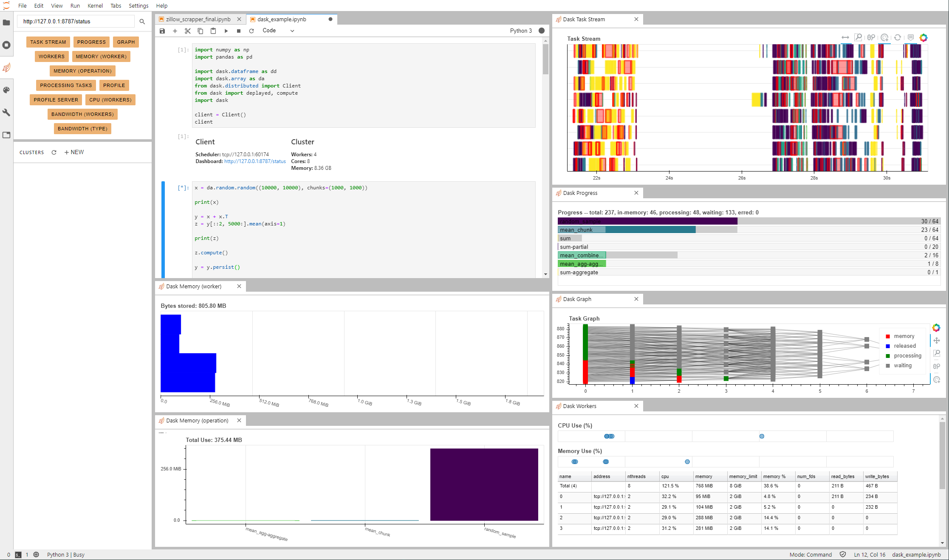
Task: Open the Kernel menu
Action: click(x=95, y=6)
